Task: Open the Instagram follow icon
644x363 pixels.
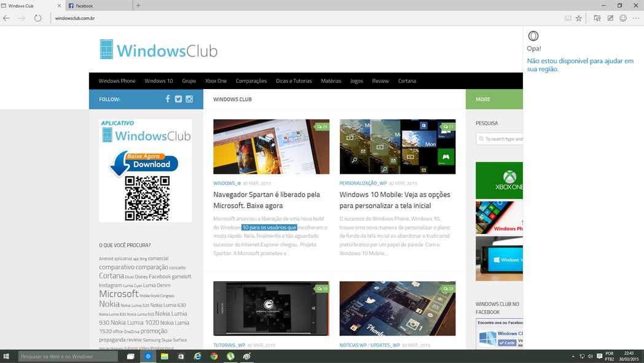Action: pyautogui.click(x=189, y=99)
